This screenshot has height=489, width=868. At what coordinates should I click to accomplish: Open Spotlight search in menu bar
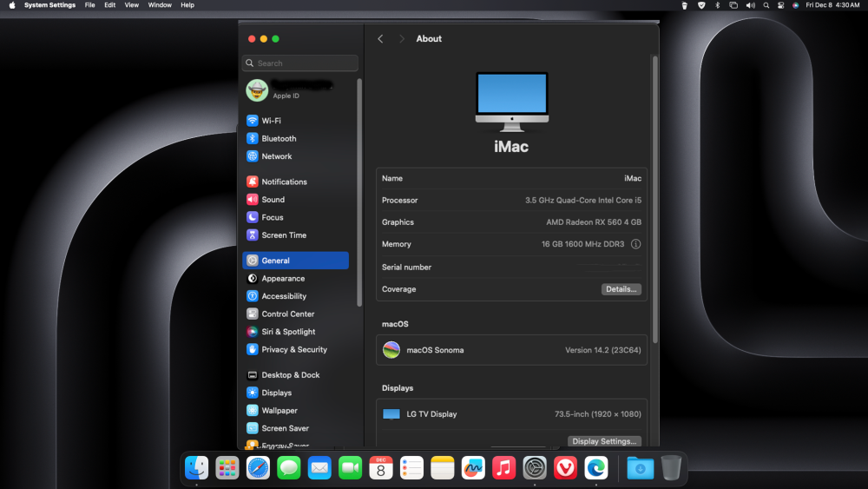click(766, 5)
